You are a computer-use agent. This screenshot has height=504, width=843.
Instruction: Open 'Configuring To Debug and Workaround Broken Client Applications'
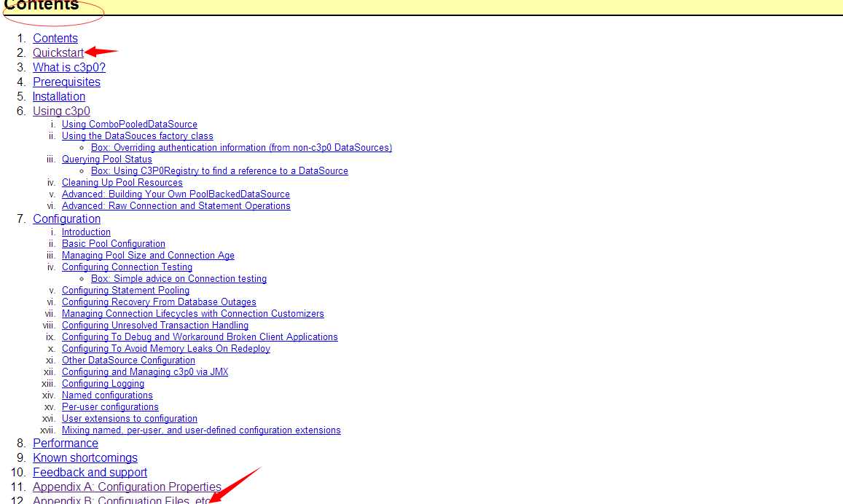point(200,337)
